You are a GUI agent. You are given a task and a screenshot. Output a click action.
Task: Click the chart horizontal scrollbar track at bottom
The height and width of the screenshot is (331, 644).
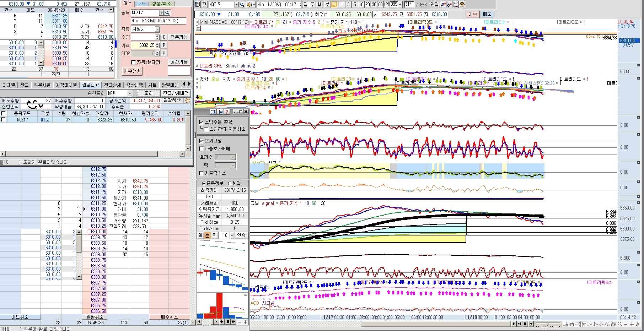coord(436,324)
